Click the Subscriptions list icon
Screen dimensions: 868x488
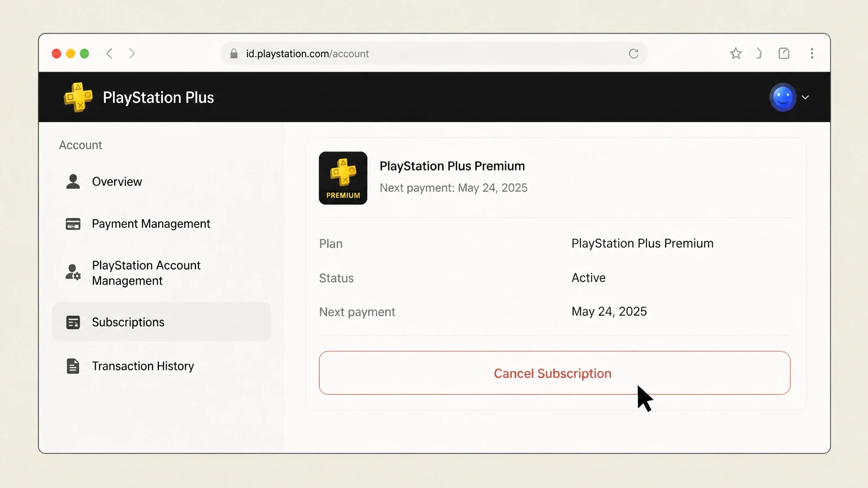[x=73, y=322]
